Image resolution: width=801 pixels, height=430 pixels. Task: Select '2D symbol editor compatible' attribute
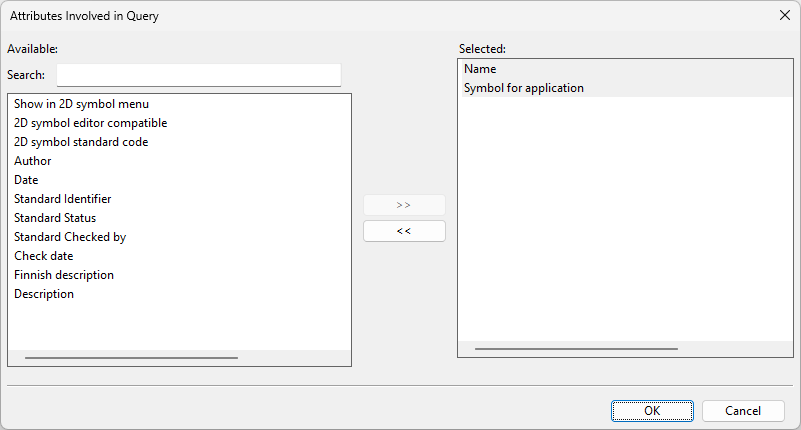coord(90,123)
